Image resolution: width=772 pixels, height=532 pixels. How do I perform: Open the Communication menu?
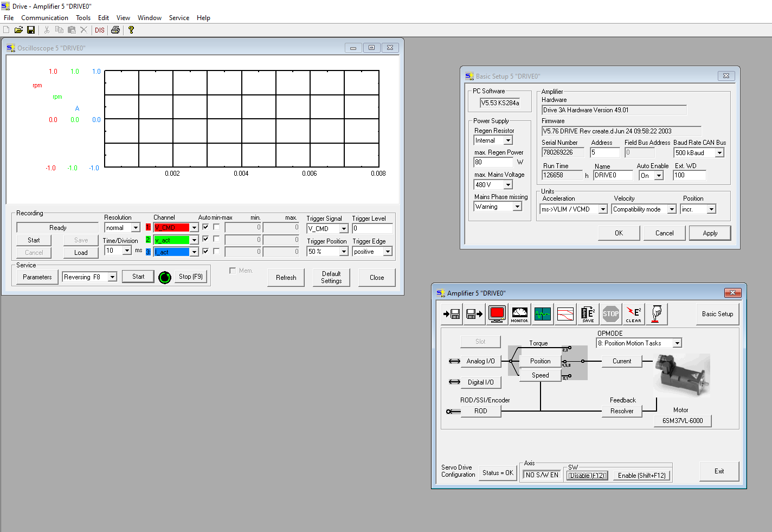[x=44, y=18]
